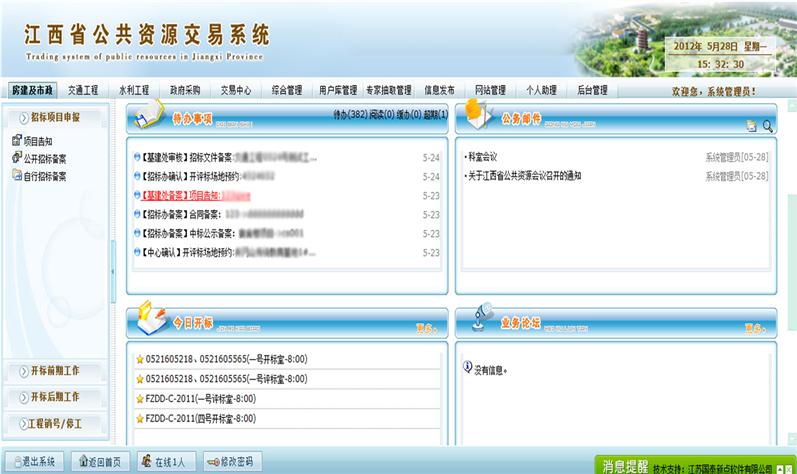Click the 返回首页 button

(100, 461)
